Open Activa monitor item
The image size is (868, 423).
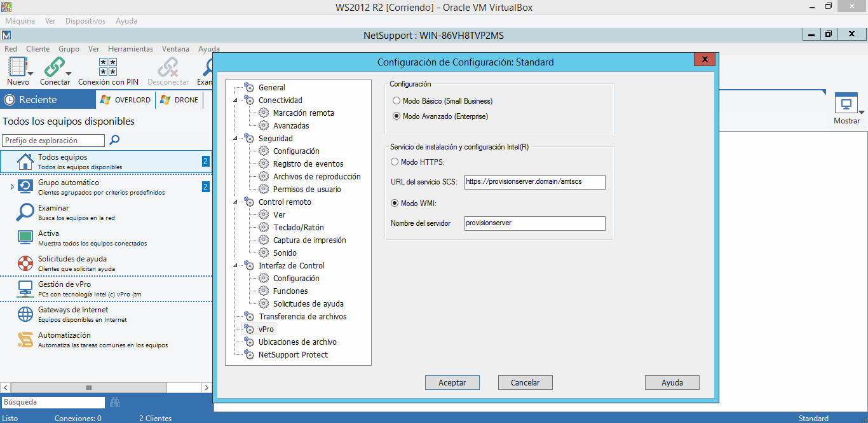tap(25, 238)
